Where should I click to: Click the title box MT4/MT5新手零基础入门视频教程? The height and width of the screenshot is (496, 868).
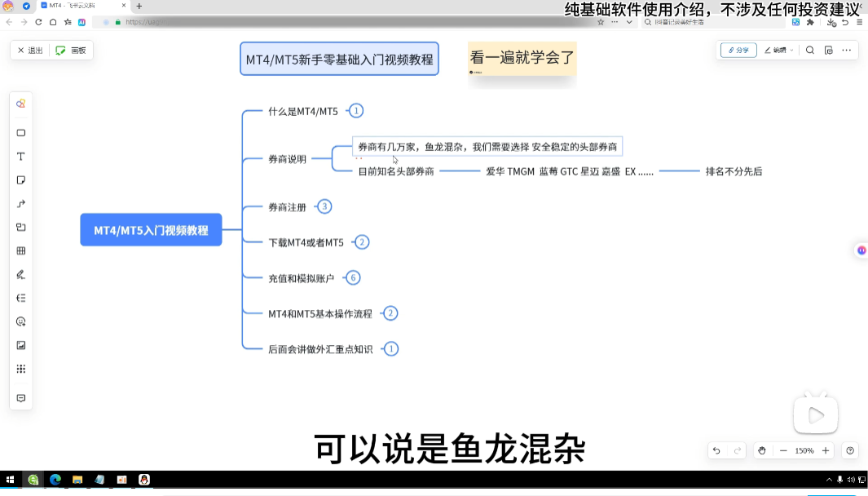click(339, 59)
